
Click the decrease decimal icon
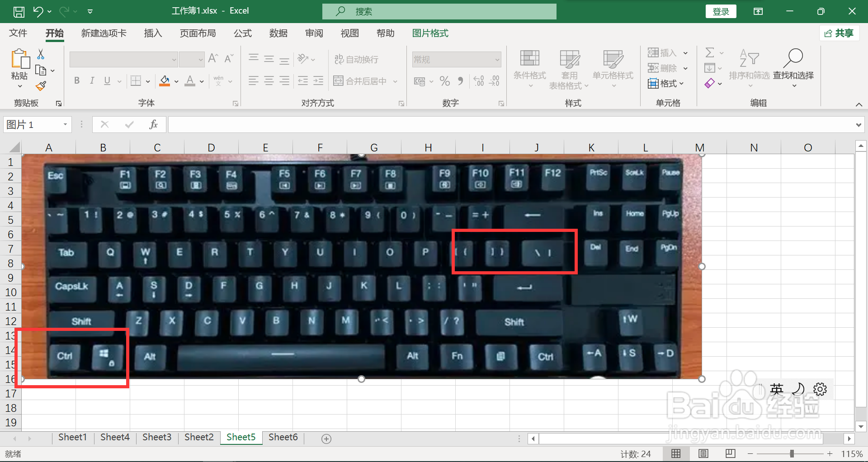click(x=495, y=81)
